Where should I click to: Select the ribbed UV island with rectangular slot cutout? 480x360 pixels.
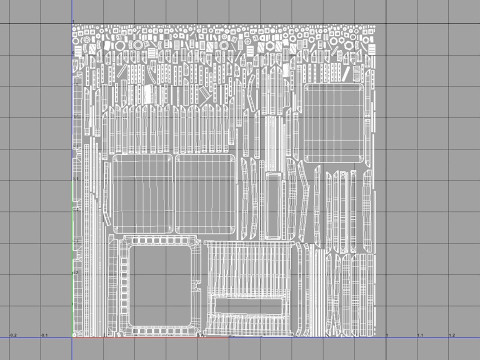[249, 289]
